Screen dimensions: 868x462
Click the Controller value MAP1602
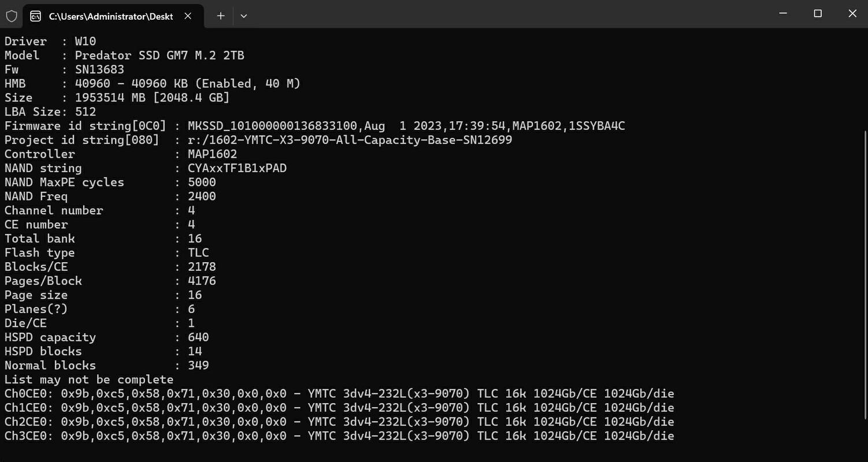[213, 154]
